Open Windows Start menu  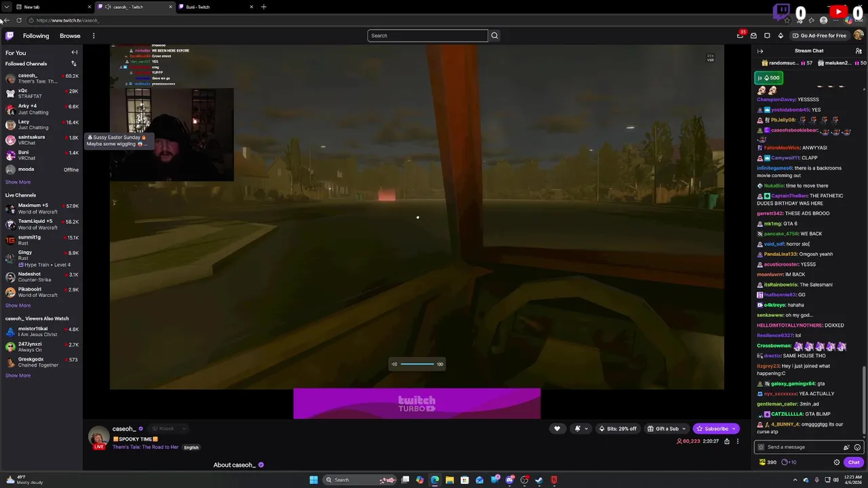313,480
